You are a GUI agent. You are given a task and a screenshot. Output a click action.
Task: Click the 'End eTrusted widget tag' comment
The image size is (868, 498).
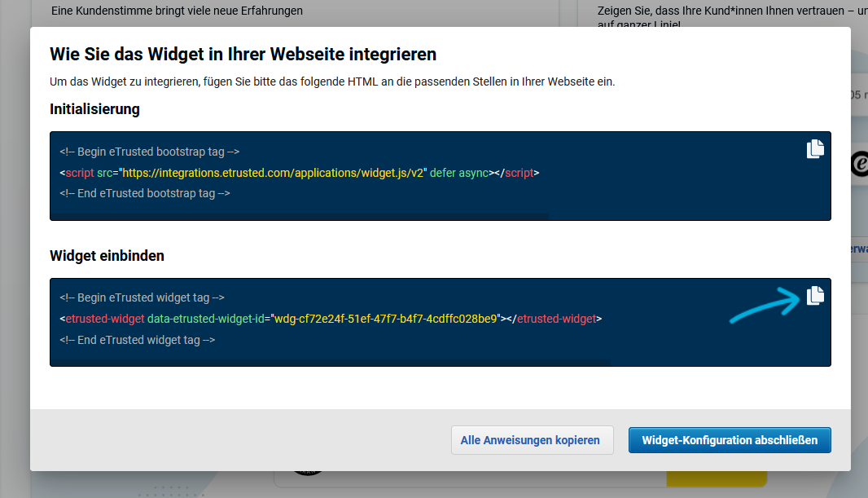point(137,340)
